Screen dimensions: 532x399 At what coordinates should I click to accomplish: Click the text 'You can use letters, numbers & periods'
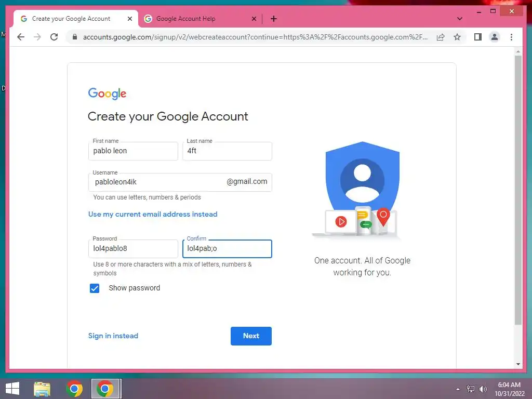point(147,197)
